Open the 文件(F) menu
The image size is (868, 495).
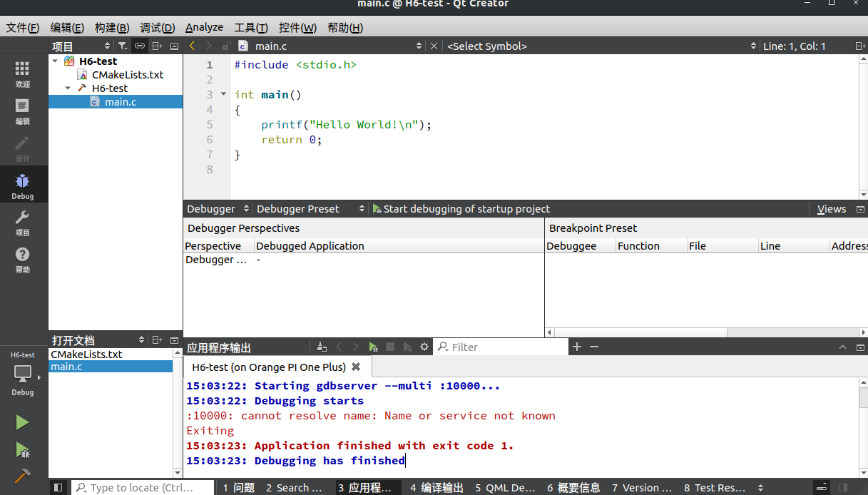23,28
